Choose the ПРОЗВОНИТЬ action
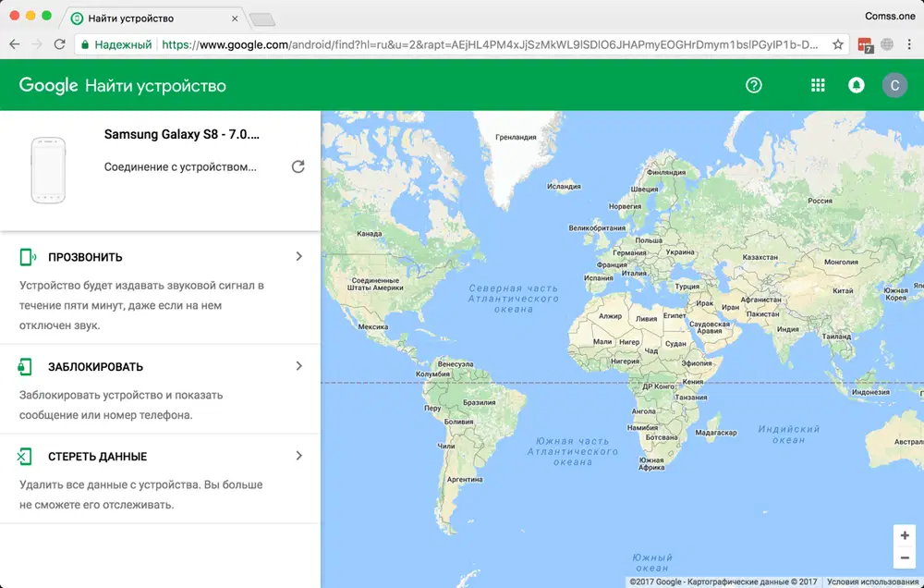Screen dimensions: 924x588 pos(160,289)
